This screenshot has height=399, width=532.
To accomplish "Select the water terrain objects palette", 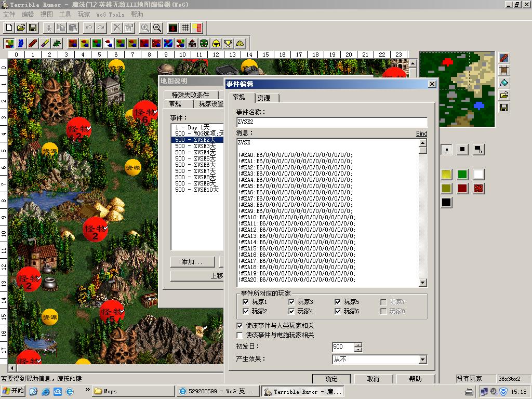I will pos(168,44).
